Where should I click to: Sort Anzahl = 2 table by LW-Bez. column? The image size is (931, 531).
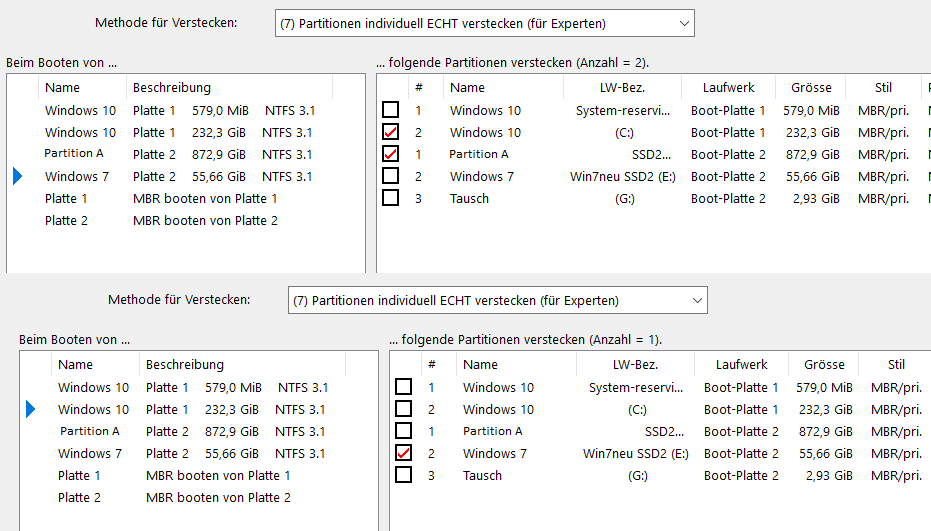(x=622, y=87)
